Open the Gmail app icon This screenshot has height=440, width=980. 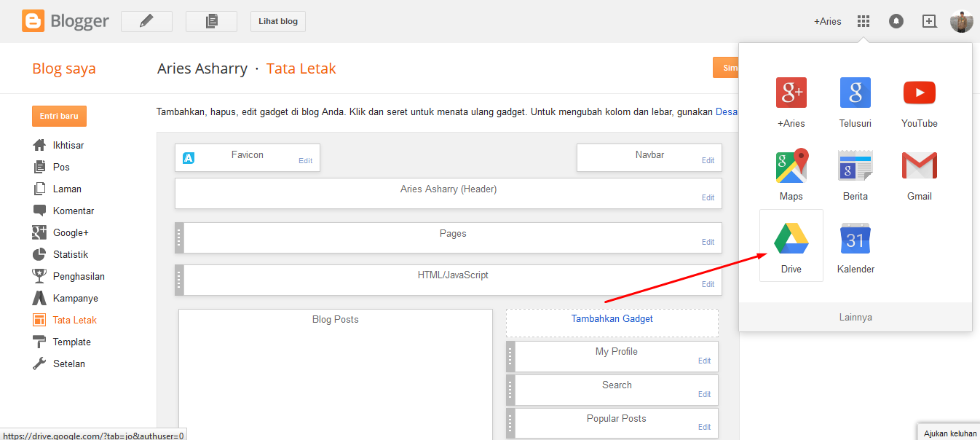[920, 173]
